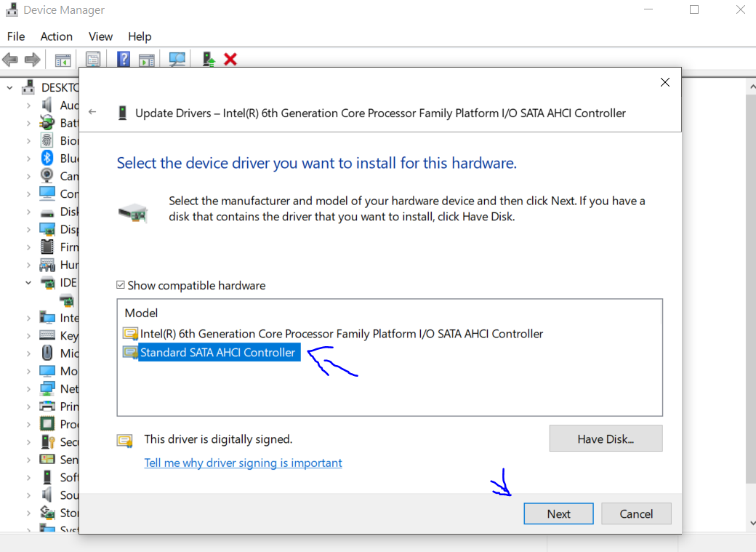Click the Update driver green arrow icon

pyautogui.click(x=209, y=60)
